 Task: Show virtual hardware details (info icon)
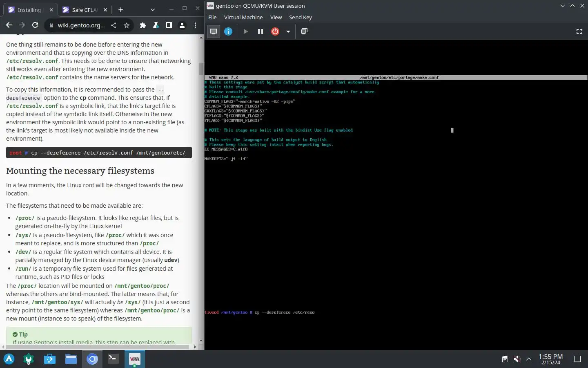pos(228,31)
